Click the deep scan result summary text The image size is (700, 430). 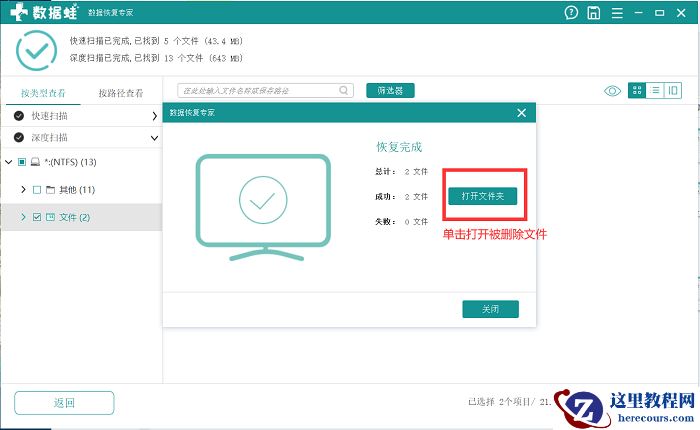[x=156, y=58]
